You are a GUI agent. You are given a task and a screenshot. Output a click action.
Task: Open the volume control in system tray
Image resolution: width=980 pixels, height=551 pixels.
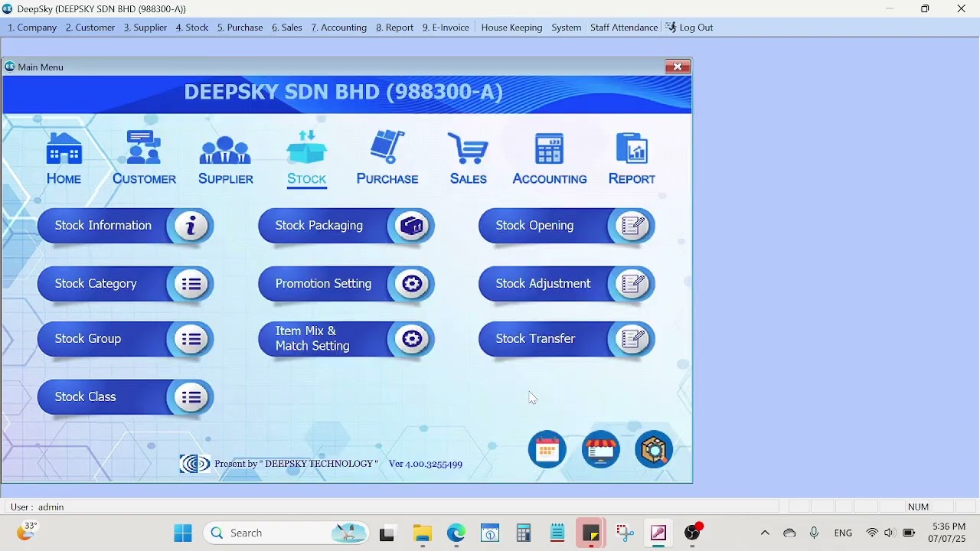click(889, 533)
